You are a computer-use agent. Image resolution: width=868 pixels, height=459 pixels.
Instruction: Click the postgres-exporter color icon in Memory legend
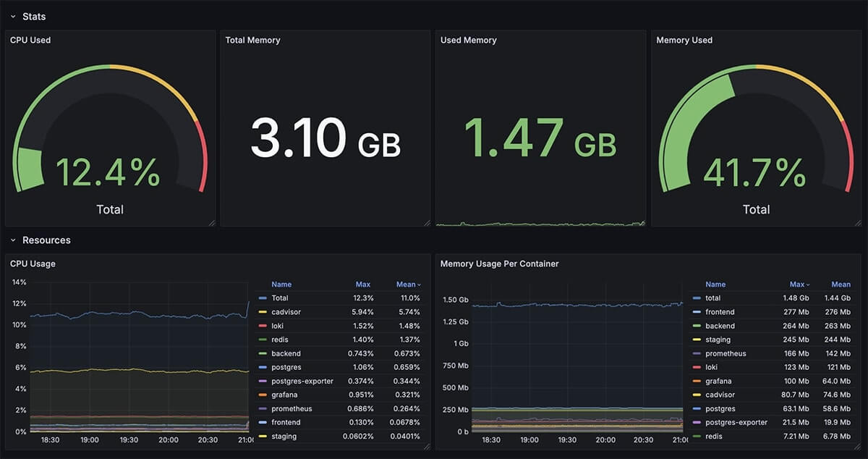tap(696, 422)
